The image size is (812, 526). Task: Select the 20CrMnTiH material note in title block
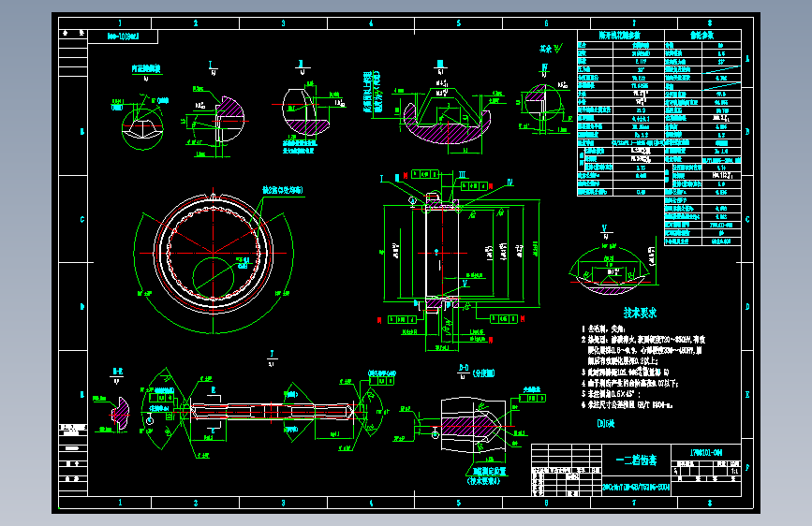[x=636, y=488]
